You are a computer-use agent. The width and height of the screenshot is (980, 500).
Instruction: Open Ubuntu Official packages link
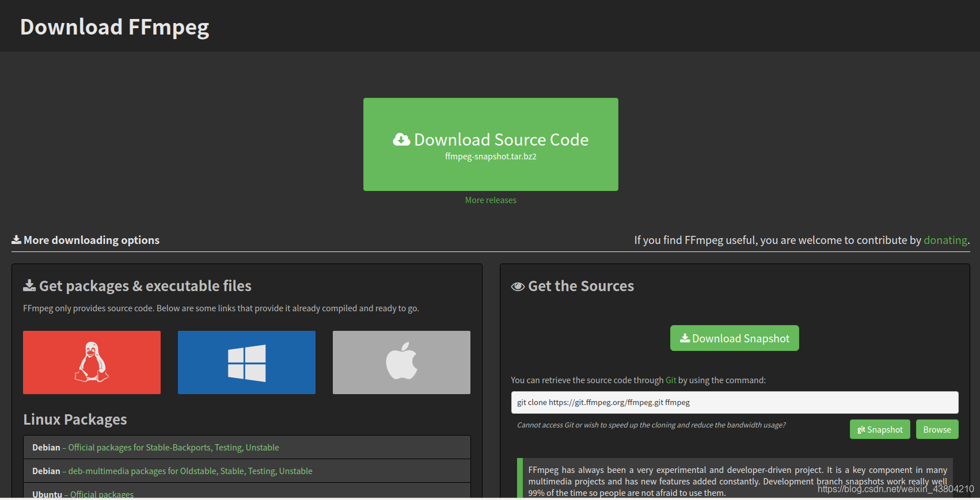(x=102, y=494)
